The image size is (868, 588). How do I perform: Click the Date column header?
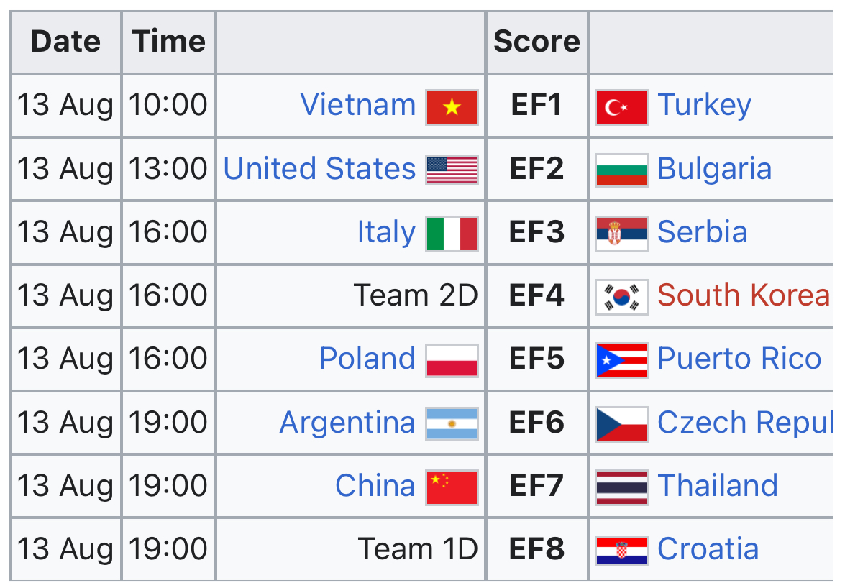coord(65,42)
